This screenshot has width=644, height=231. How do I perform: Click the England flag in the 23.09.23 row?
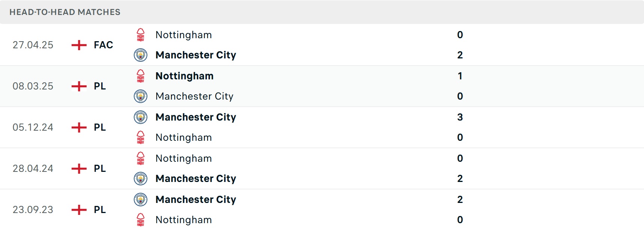[x=79, y=210]
